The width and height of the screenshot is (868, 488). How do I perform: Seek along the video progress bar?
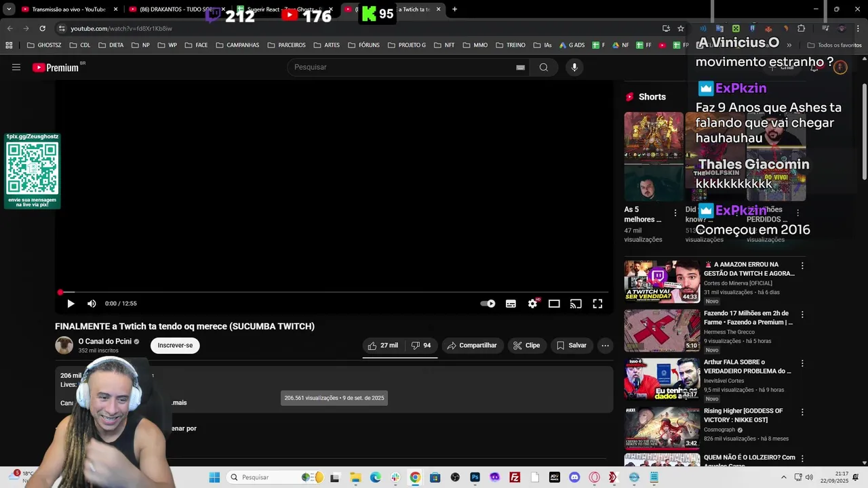coord(334,292)
